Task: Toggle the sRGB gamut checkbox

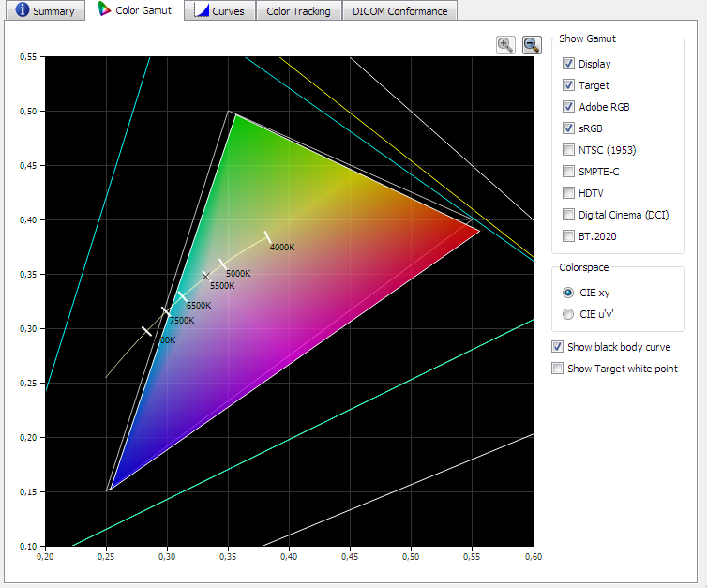Action: pos(568,128)
